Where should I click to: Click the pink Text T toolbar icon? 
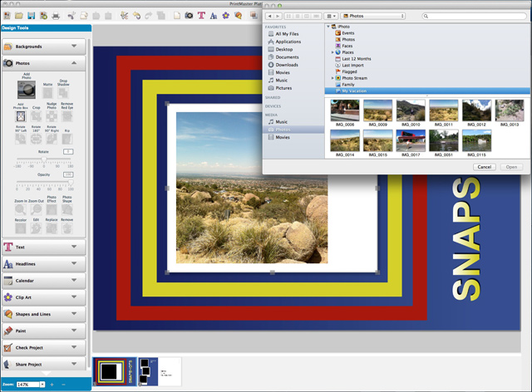(201, 16)
